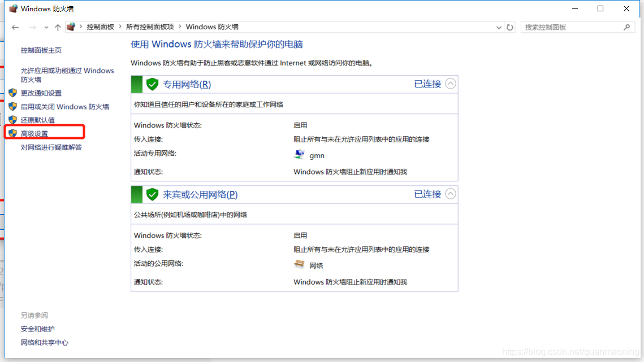
Task: Refresh the page with refresh icon
Action: click(x=509, y=28)
